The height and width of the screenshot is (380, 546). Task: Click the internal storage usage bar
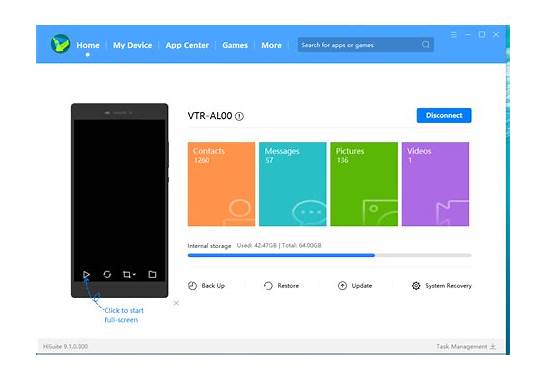329,255
